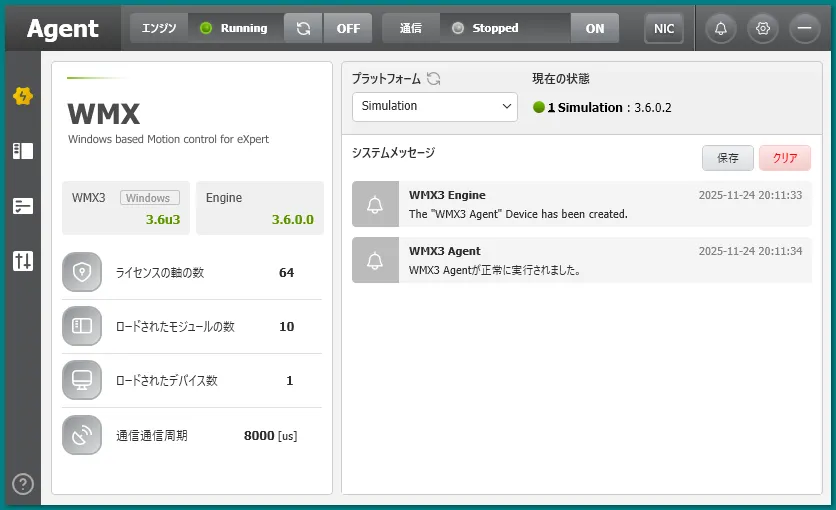Open the Simulation platform dropdown

coord(435,107)
